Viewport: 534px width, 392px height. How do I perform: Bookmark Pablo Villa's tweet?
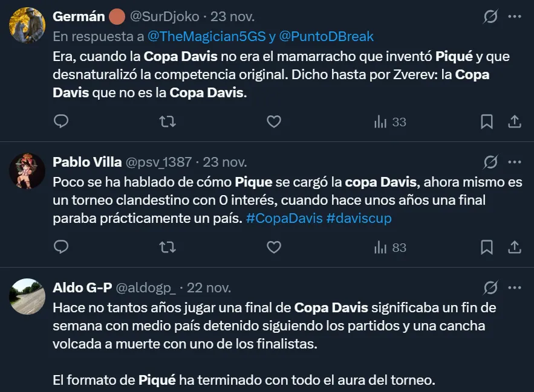(486, 248)
